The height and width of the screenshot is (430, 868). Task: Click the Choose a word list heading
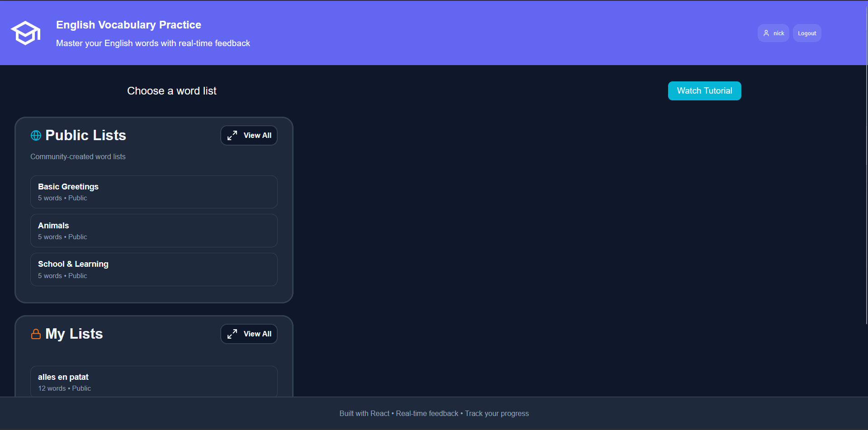(171, 91)
